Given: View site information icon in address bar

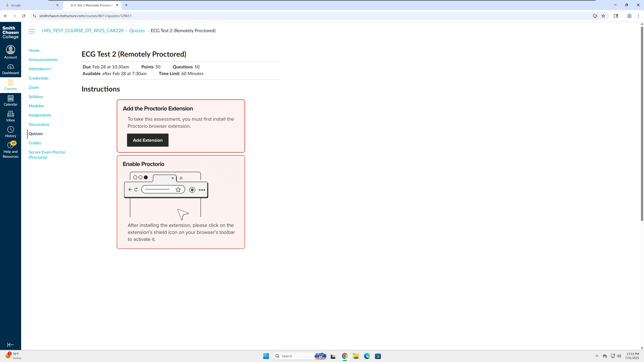Looking at the screenshot, I should point(35,16).
